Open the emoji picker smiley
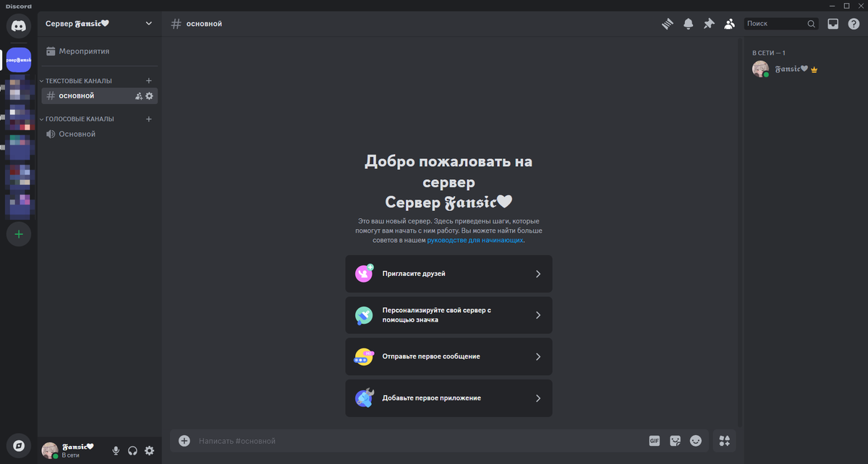 click(696, 441)
